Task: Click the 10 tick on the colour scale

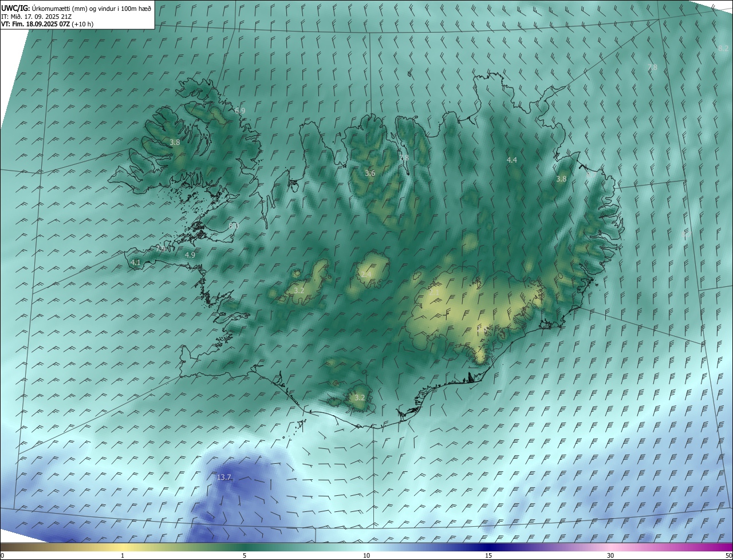Action: (x=366, y=555)
